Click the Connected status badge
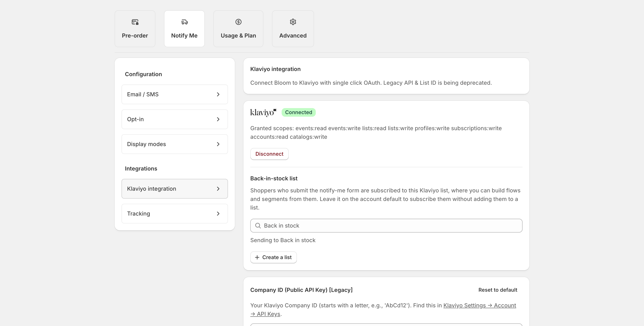This screenshot has width=644, height=326. point(299,112)
